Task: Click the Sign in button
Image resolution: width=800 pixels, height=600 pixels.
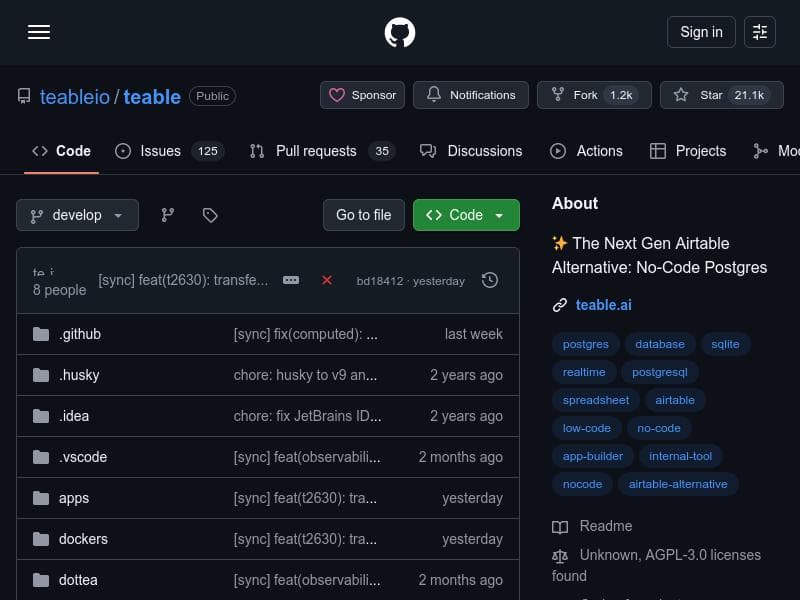Action: click(701, 32)
